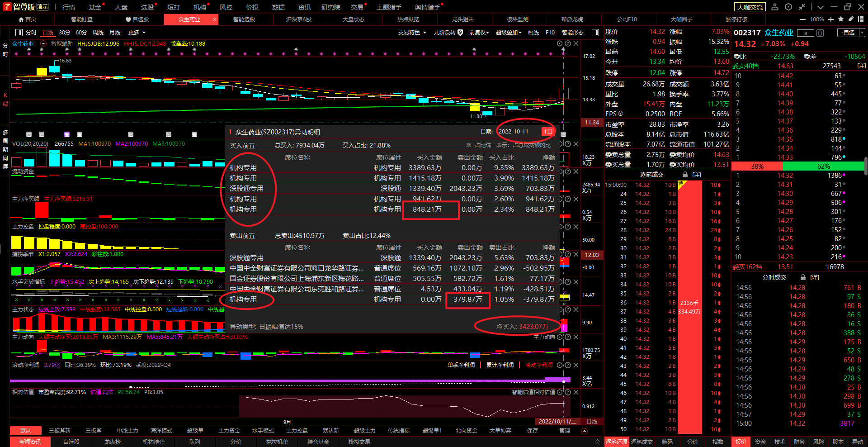This screenshot has height=447, width=868.
Task: Click the home icon on 首页 tab
Action: coord(21,19)
